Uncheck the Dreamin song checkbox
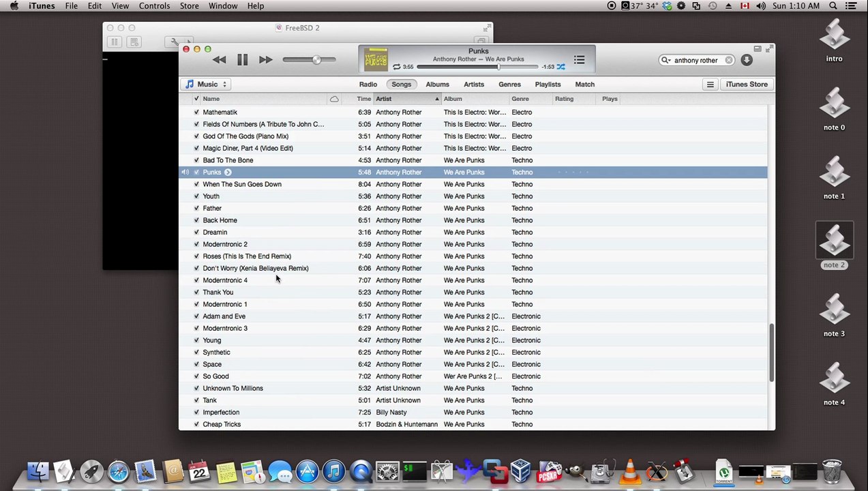This screenshot has height=491, width=868. coord(196,233)
